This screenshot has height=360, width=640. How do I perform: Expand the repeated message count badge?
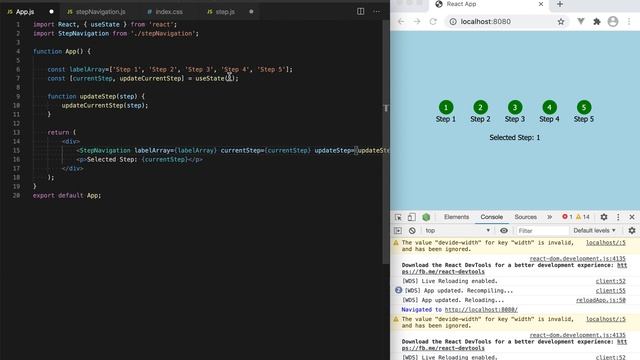398,290
